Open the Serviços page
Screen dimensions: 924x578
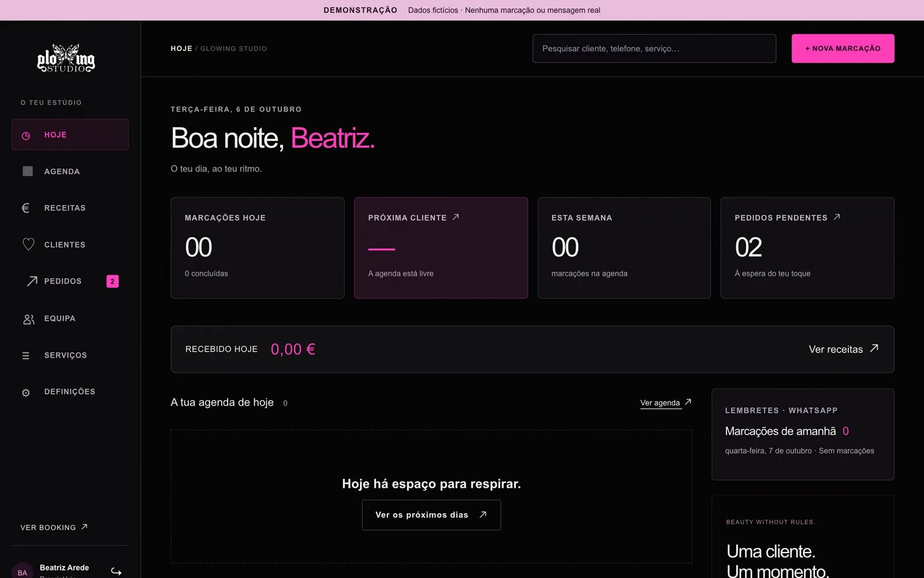point(70,355)
